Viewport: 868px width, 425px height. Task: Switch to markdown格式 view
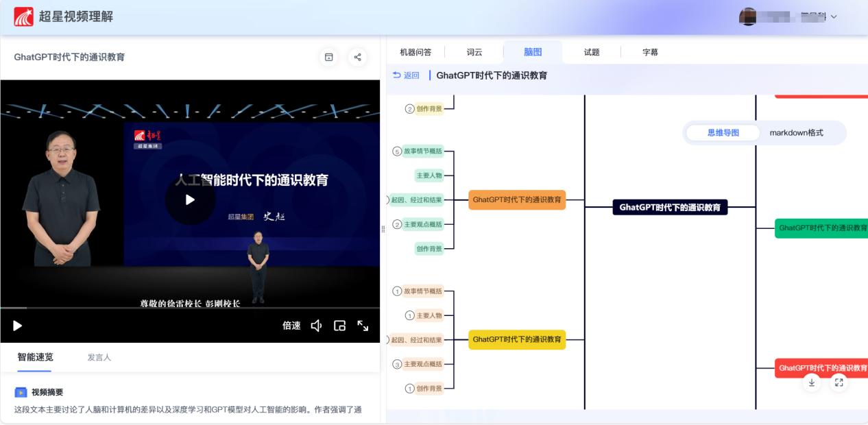pyautogui.click(x=796, y=133)
